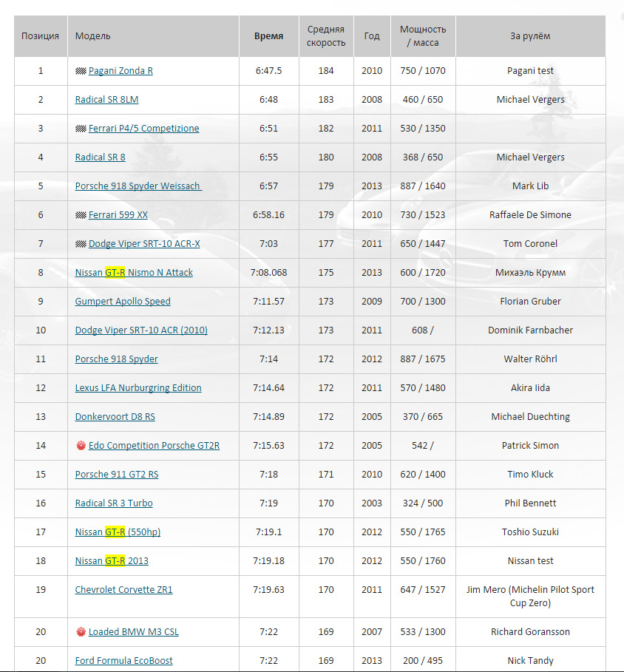
Task: Click driver name Akira Iida
Action: coord(530,388)
